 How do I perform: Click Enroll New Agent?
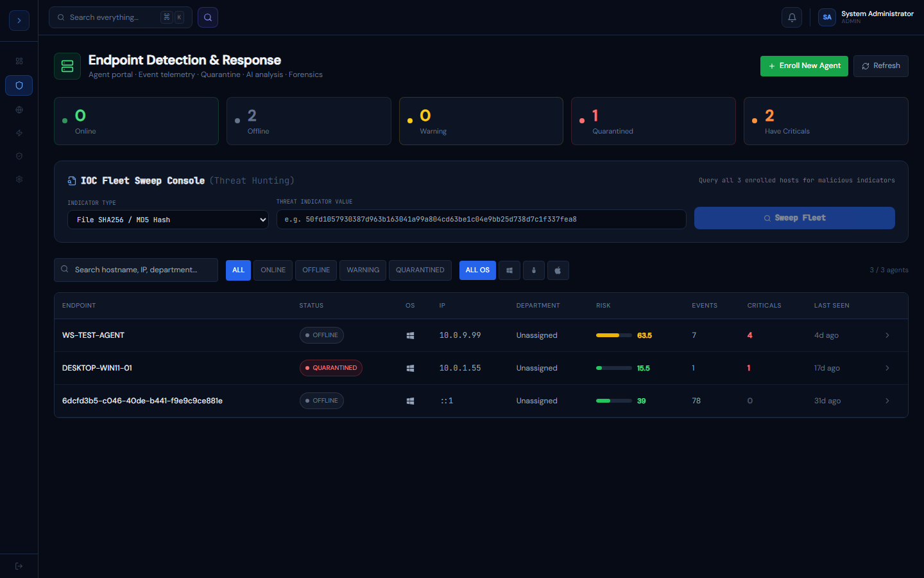[804, 66]
